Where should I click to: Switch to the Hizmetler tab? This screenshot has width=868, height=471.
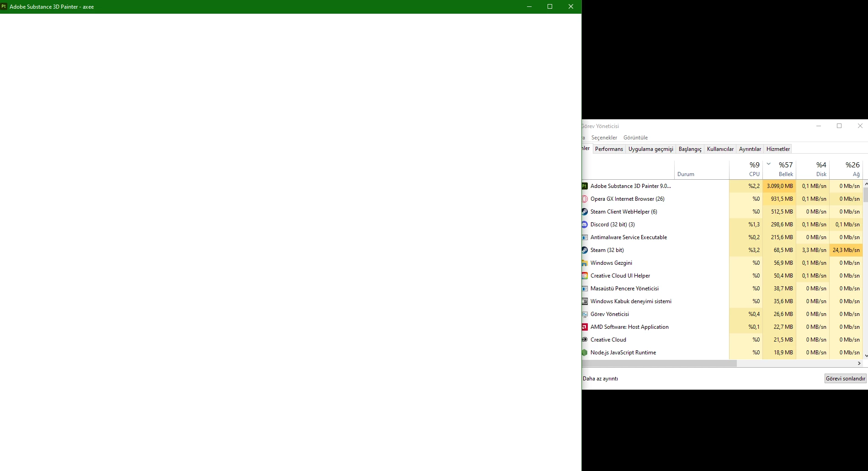(x=778, y=149)
